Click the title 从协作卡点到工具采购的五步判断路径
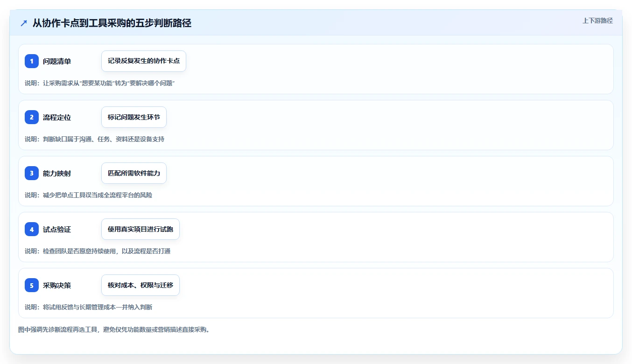This screenshot has height=364, width=632. 112,23
